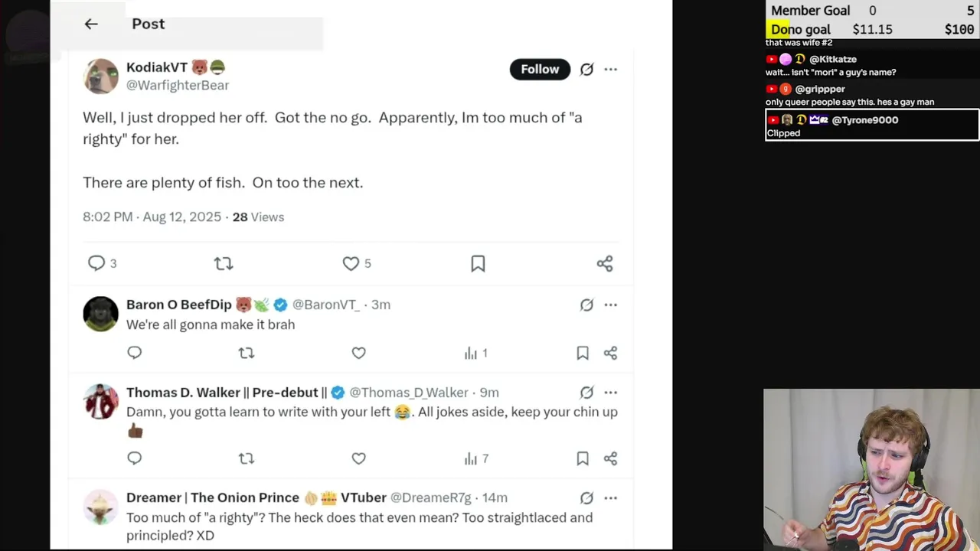The width and height of the screenshot is (980, 551).
Task: Share Thomas D. Walker's reply
Action: [x=610, y=458]
